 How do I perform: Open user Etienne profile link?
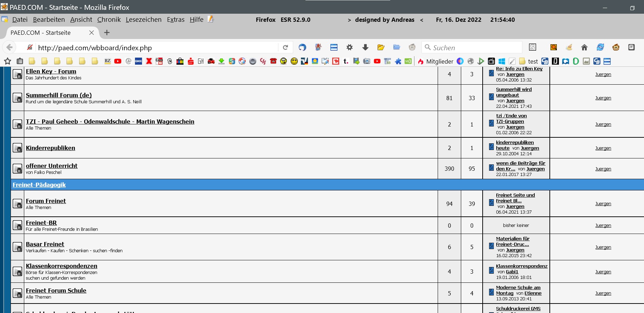(533, 293)
